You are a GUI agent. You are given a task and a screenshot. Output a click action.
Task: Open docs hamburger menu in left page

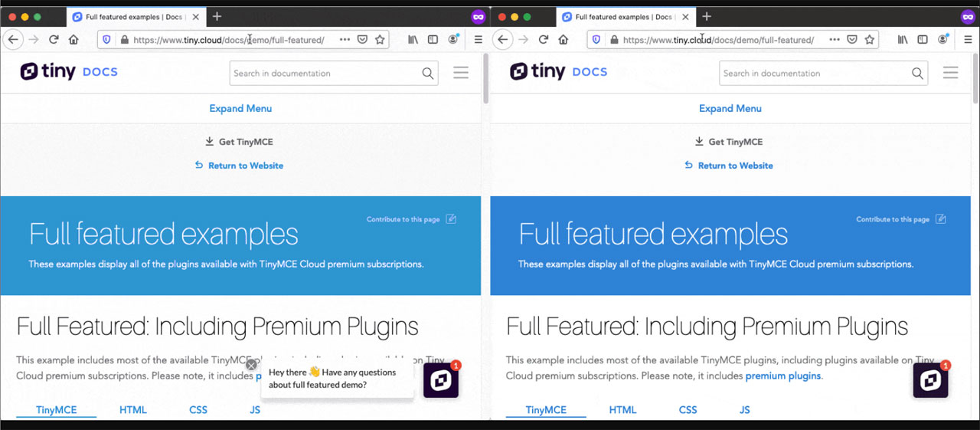[460, 73]
